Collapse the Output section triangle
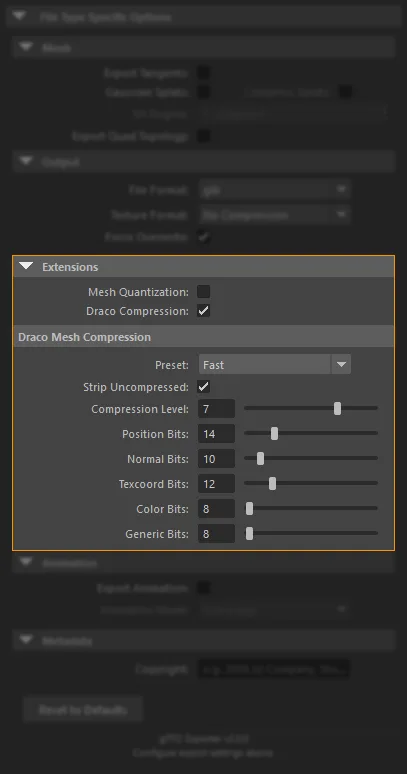Screen dimensions: 407x774 (26, 161)
